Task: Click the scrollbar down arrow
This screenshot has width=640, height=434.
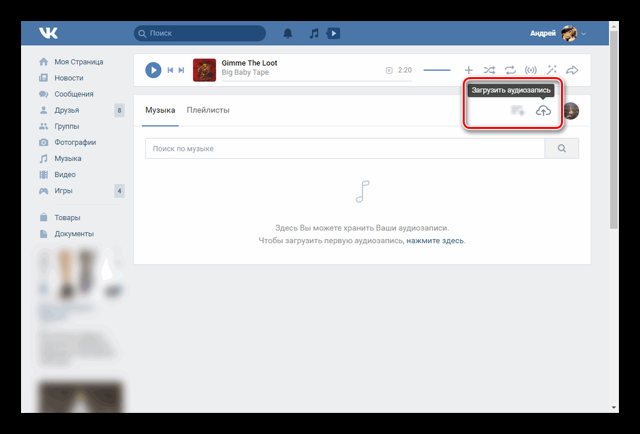Action: tap(614, 407)
